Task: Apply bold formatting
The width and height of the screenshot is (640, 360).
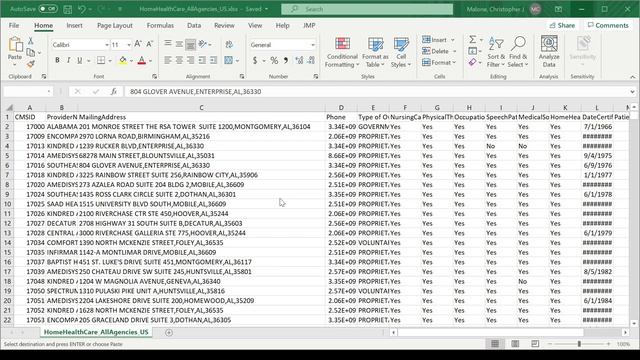Action: click(57, 60)
